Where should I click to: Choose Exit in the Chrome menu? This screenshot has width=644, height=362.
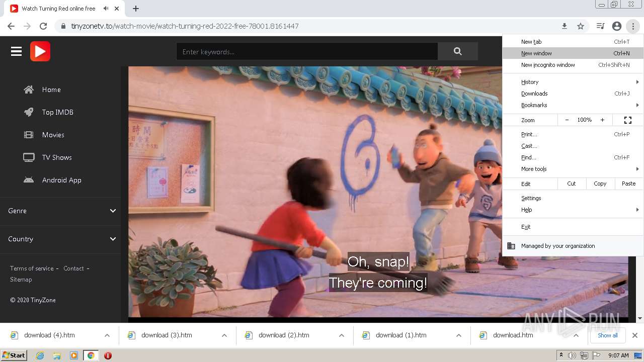pos(573,227)
